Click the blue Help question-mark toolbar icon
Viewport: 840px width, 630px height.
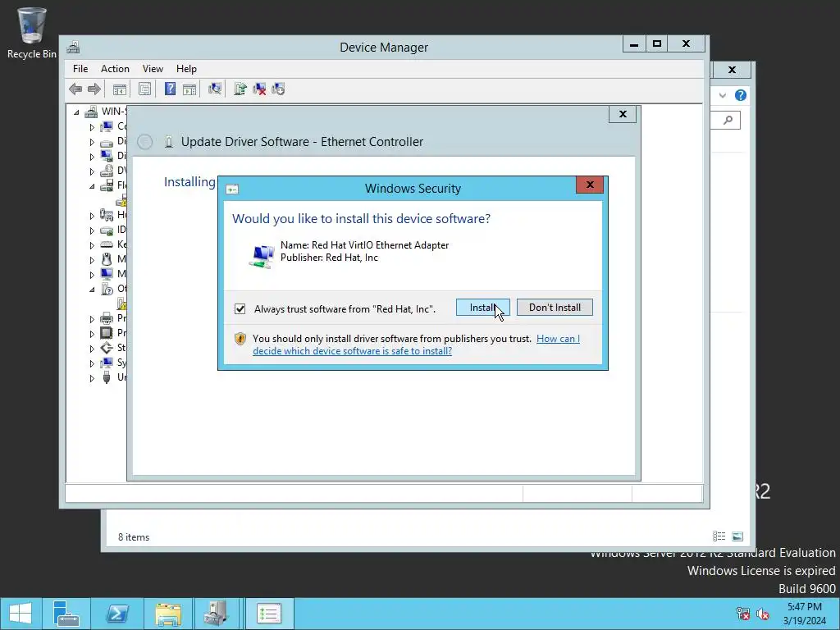(170, 89)
